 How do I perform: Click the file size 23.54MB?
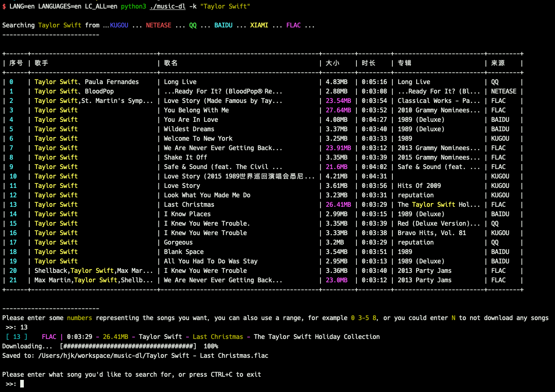(x=338, y=101)
